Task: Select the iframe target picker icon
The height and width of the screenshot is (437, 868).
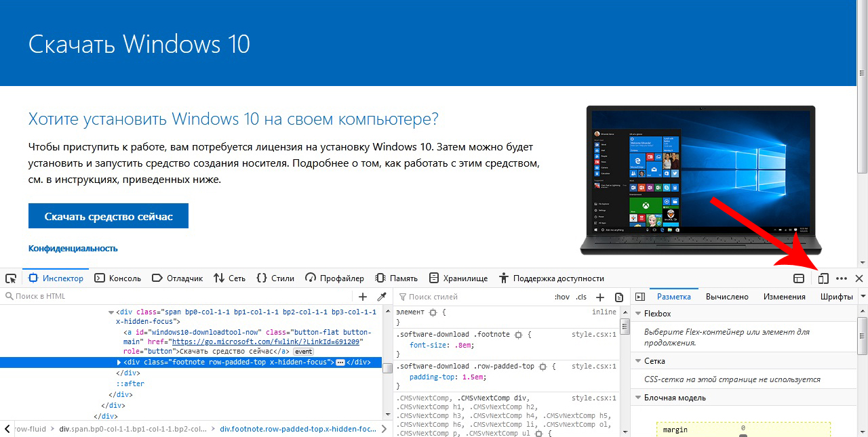Action: [800, 278]
